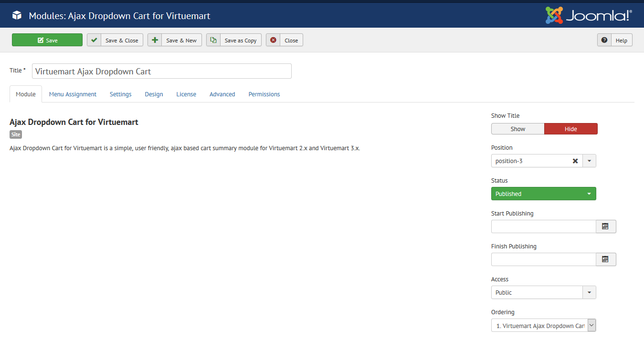This screenshot has height=339, width=644.
Task: Set Show Title to Hide
Action: (x=571, y=129)
